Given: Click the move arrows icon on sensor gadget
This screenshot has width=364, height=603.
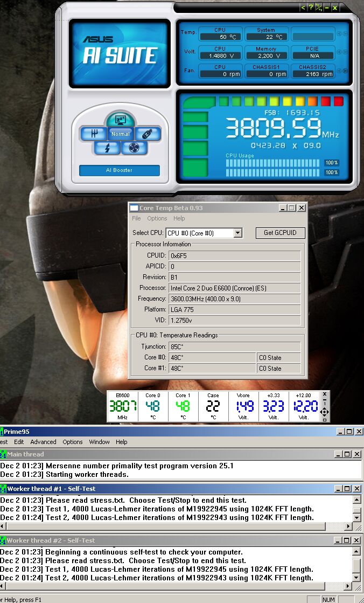Looking at the screenshot, I should click(x=324, y=412).
